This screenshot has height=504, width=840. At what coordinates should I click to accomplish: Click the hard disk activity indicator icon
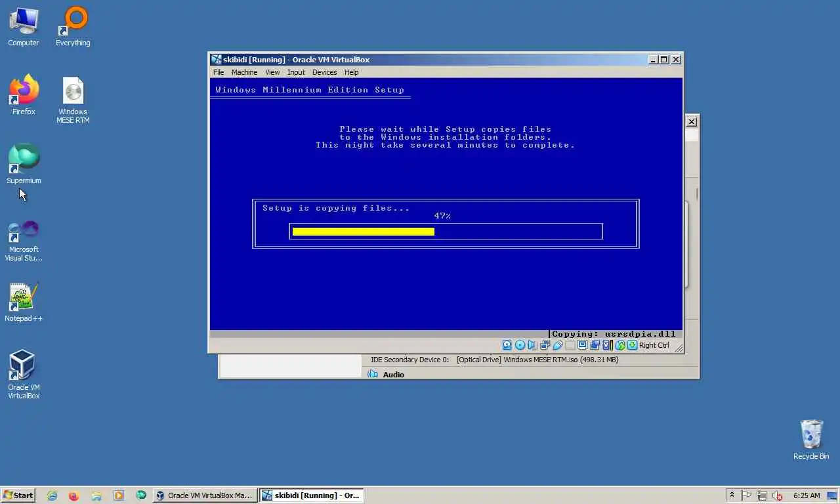(507, 345)
